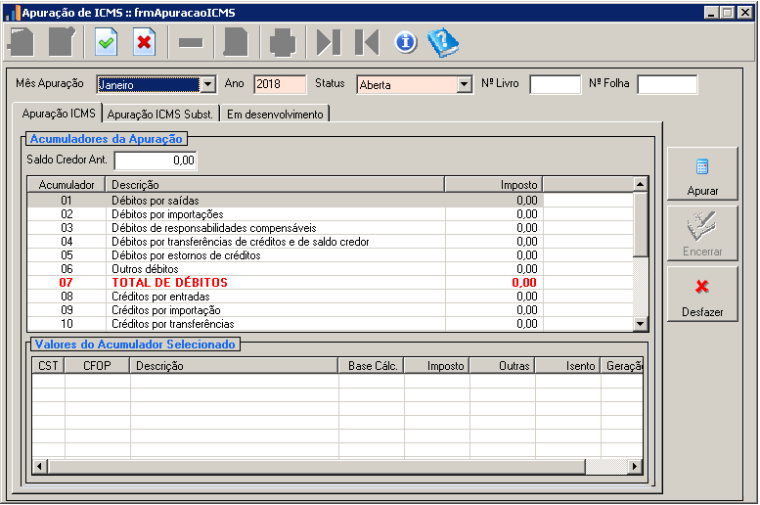Confirm with the green check icon

coord(106,43)
